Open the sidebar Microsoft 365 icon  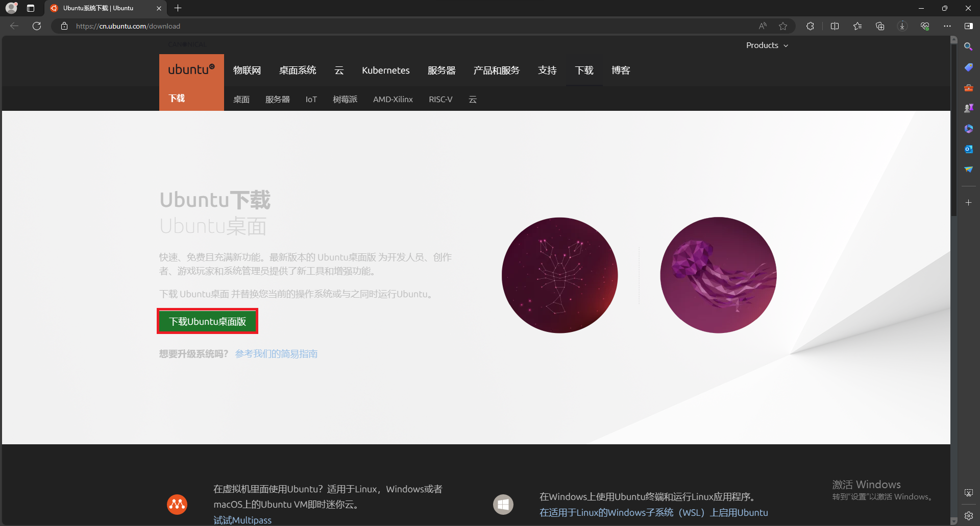coord(968,129)
